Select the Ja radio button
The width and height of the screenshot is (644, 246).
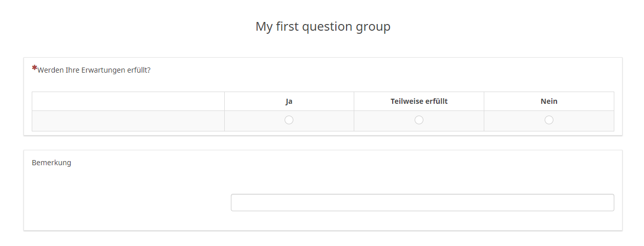(289, 120)
